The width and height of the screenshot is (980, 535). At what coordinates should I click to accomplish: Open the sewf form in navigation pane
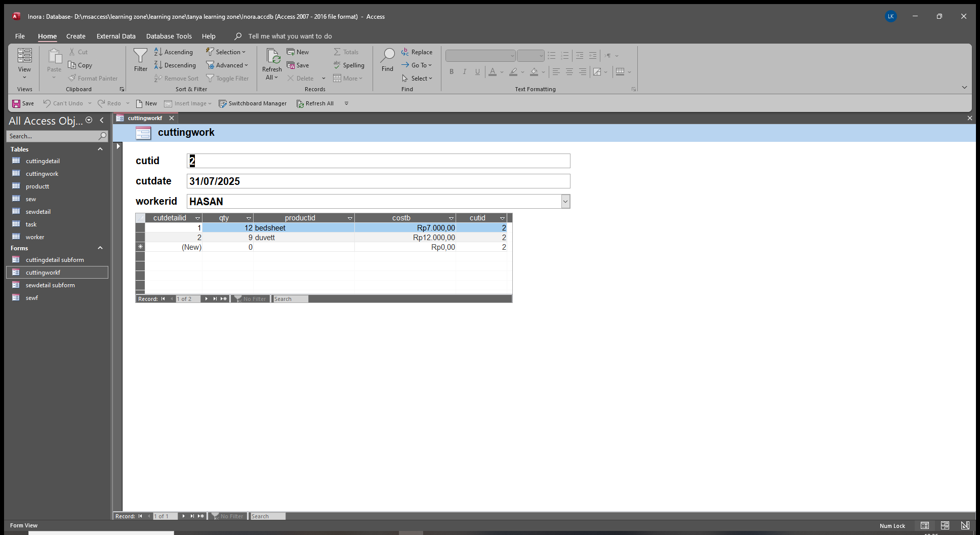pos(32,298)
